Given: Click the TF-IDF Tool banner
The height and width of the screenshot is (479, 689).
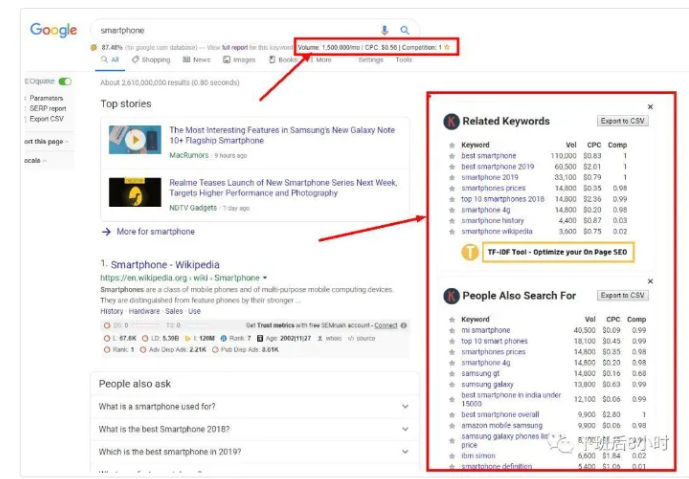Looking at the screenshot, I should 558,252.
